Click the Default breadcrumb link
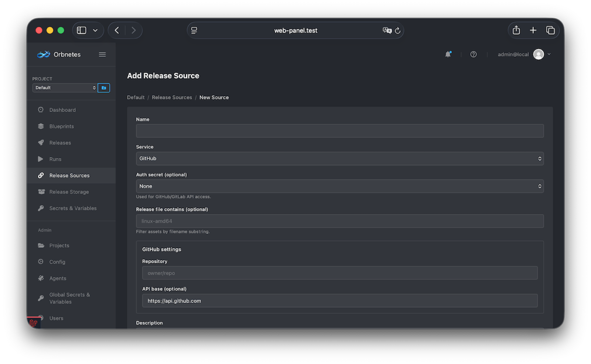This screenshot has height=364, width=591. 135,97
